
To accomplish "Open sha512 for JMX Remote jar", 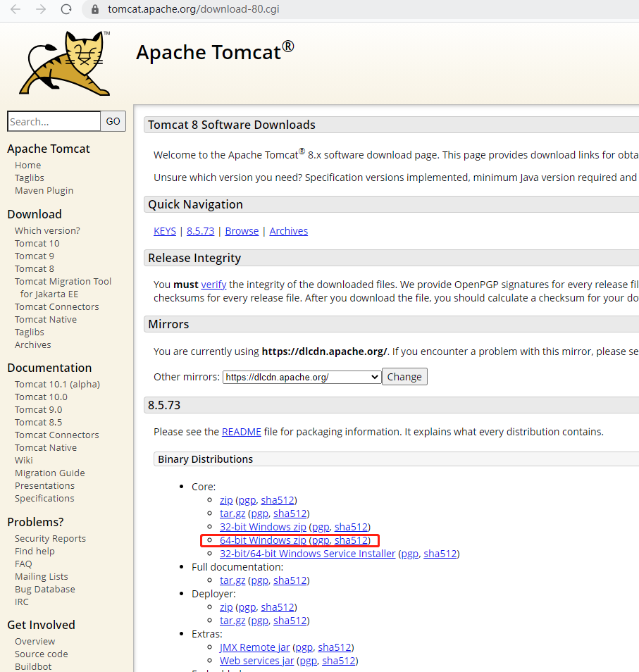I will click(334, 647).
